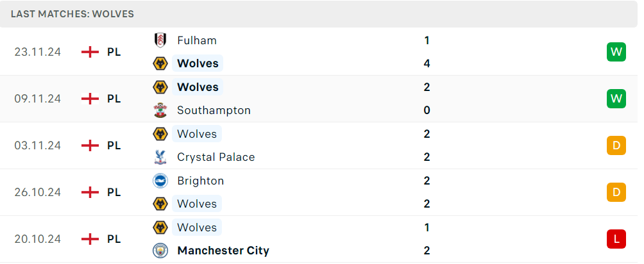644x264 pixels.
Task: Open the Fulham team link
Action: click(x=197, y=40)
